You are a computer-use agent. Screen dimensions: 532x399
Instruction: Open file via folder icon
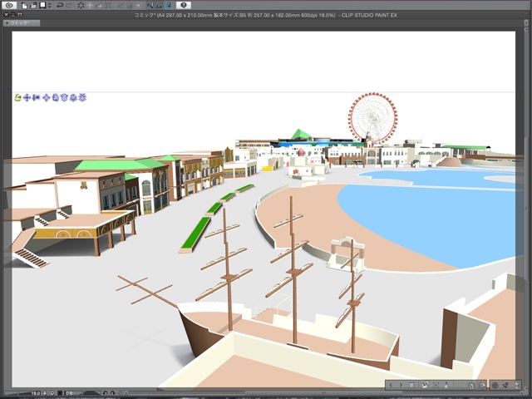click(33, 6)
